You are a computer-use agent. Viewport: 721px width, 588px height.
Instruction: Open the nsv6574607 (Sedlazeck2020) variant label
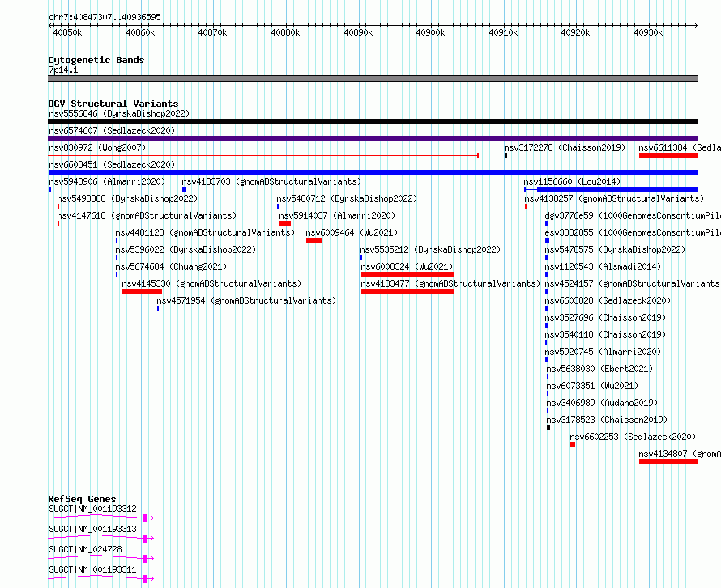click(112, 130)
